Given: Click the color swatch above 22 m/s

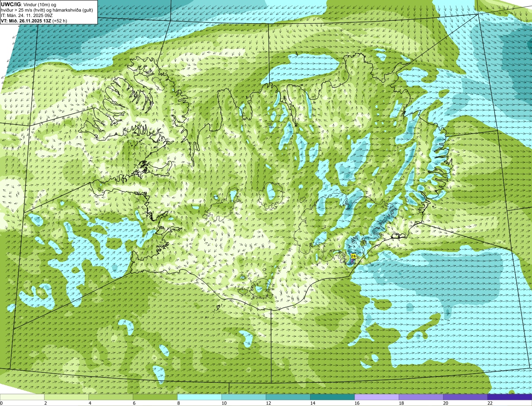Looking at the screenshot, I should point(510,397).
